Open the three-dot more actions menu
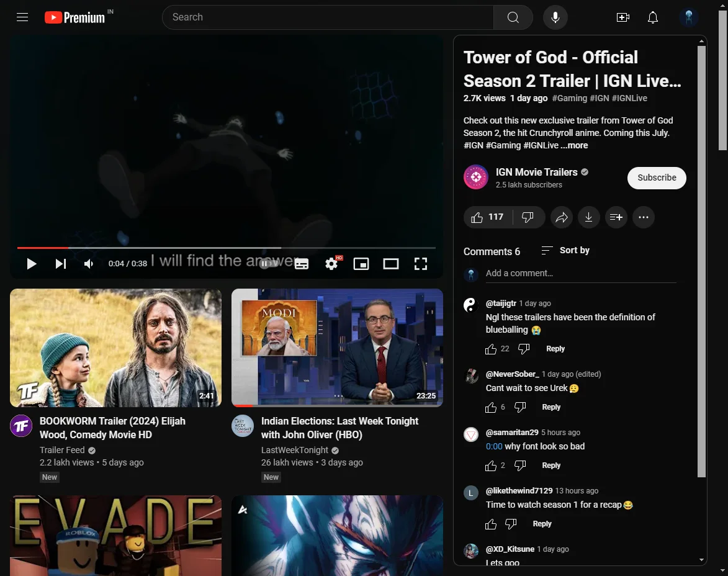728x576 pixels. [x=644, y=217]
